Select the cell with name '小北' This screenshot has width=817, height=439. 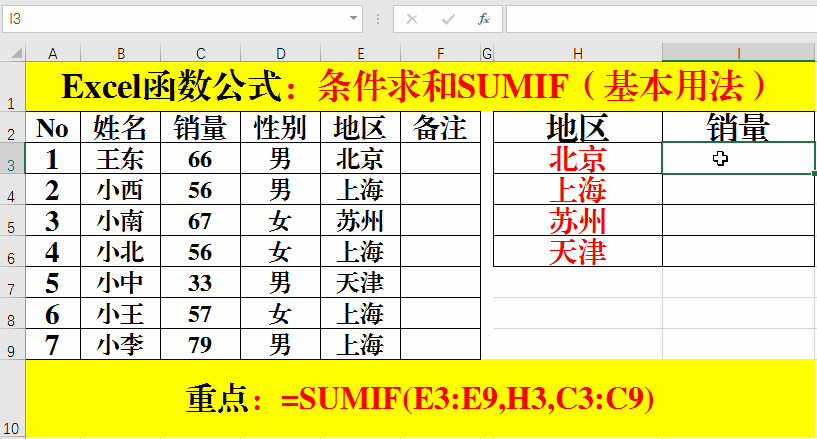pyautogui.click(x=120, y=252)
